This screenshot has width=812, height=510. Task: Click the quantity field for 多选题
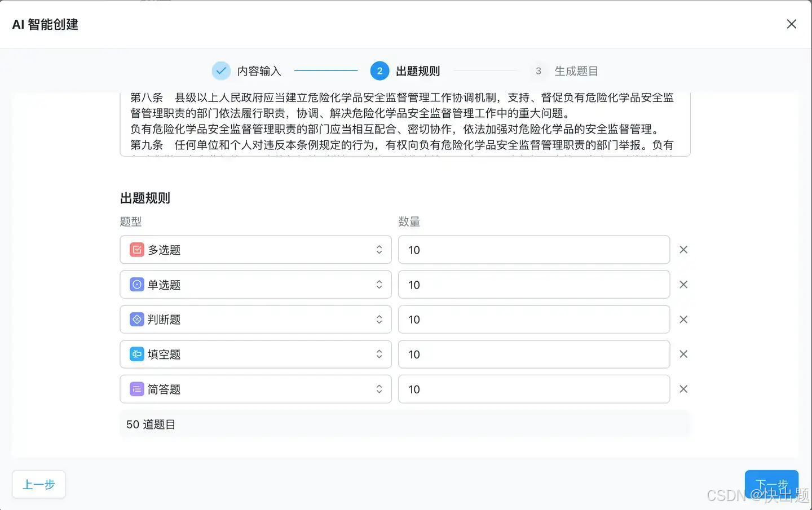[534, 250]
